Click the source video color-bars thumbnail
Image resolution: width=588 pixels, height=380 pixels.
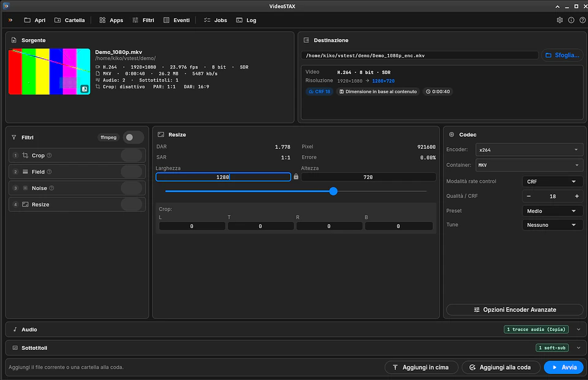pos(50,71)
